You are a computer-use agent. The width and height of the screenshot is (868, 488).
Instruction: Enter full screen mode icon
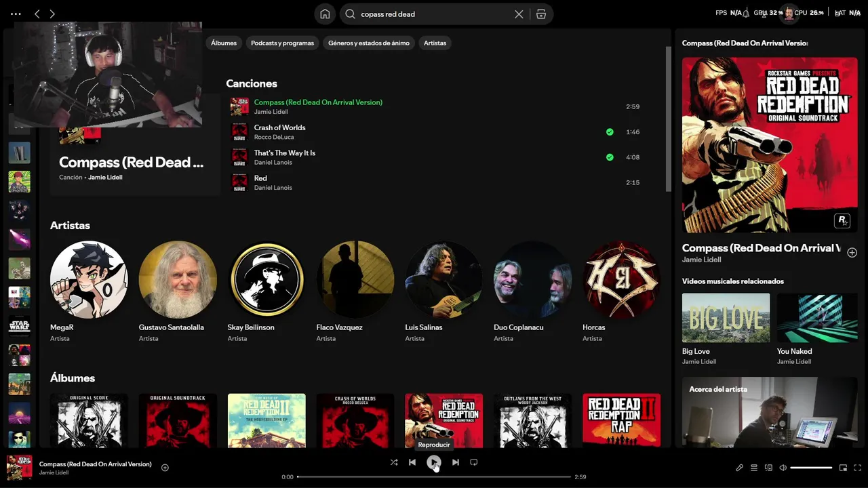point(857,468)
